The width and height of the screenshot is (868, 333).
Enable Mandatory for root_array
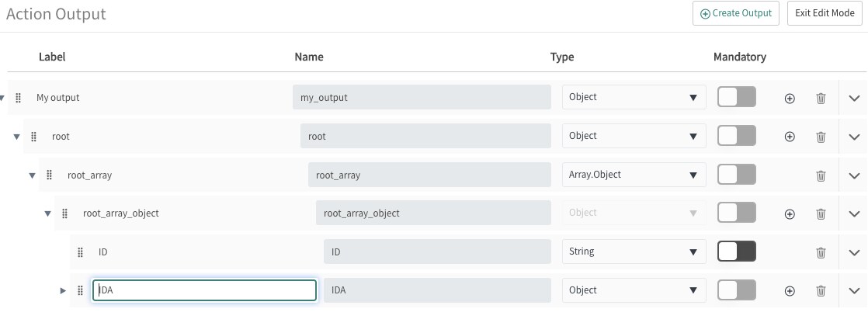tap(737, 175)
